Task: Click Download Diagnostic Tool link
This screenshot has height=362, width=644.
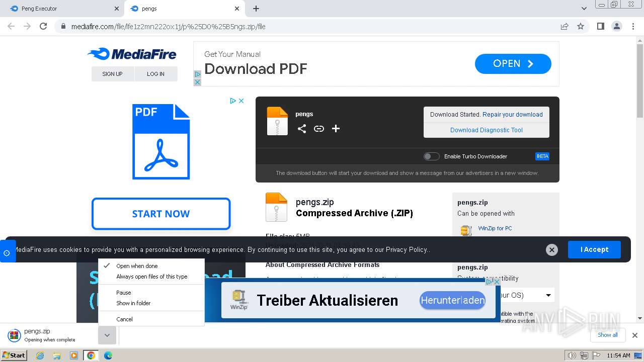Action: coord(487,130)
